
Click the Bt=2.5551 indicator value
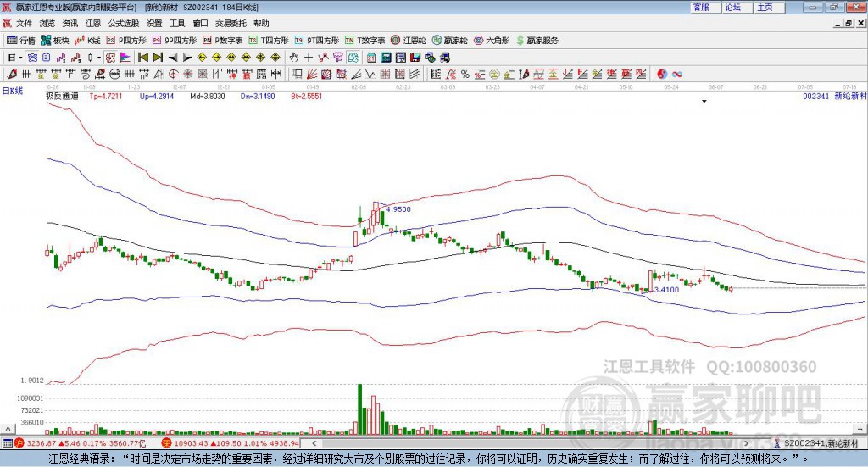point(307,96)
